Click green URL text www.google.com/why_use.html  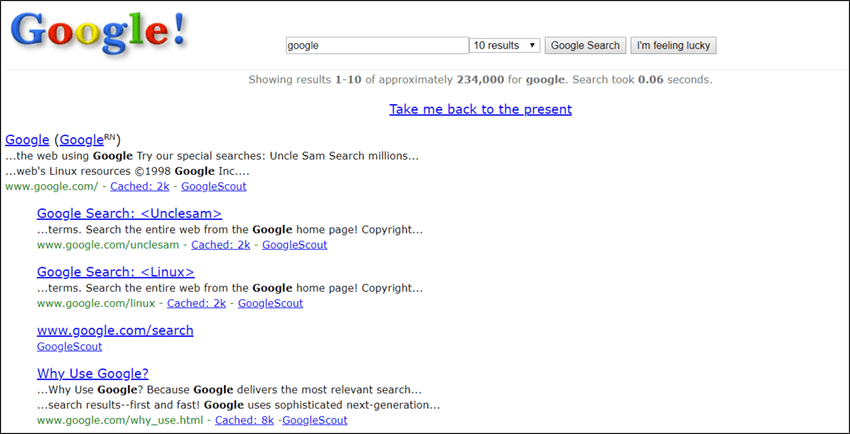[120, 420]
